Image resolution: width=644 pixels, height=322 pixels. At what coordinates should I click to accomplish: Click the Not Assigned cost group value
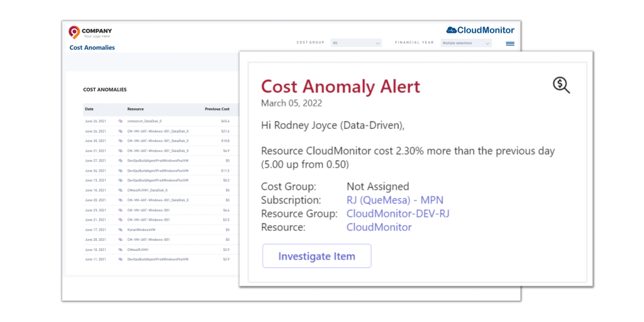tap(378, 186)
